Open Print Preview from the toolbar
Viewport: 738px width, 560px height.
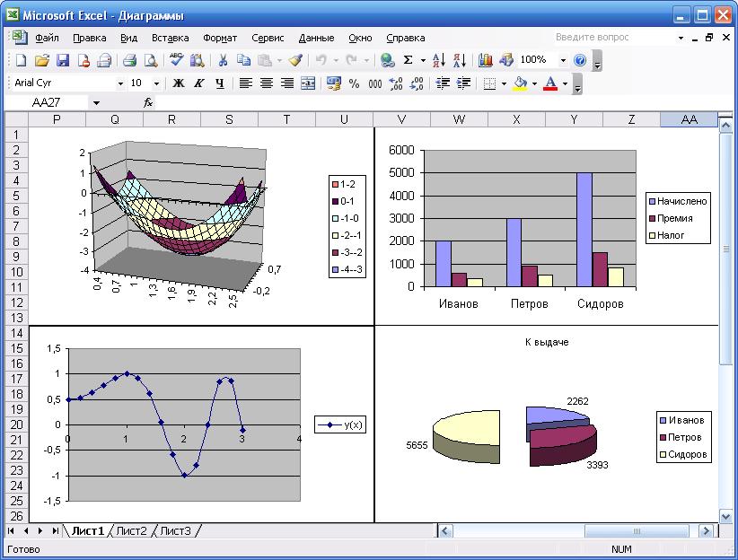pos(151,60)
